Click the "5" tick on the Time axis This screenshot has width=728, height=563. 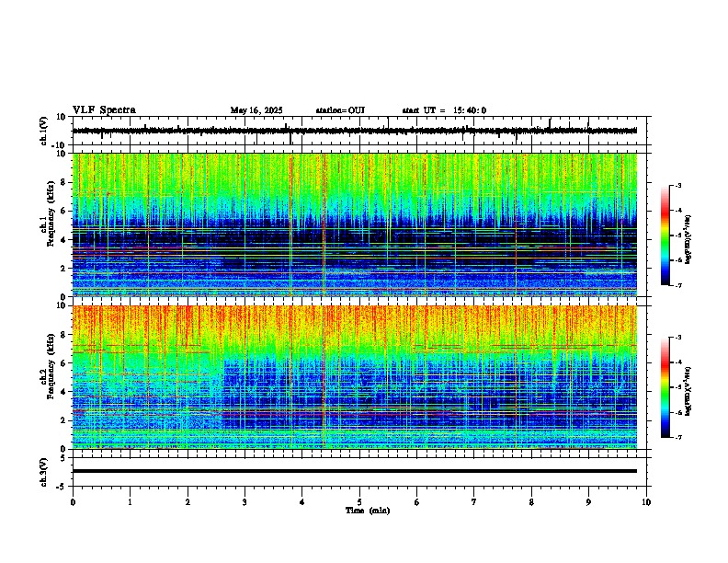[x=359, y=502]
